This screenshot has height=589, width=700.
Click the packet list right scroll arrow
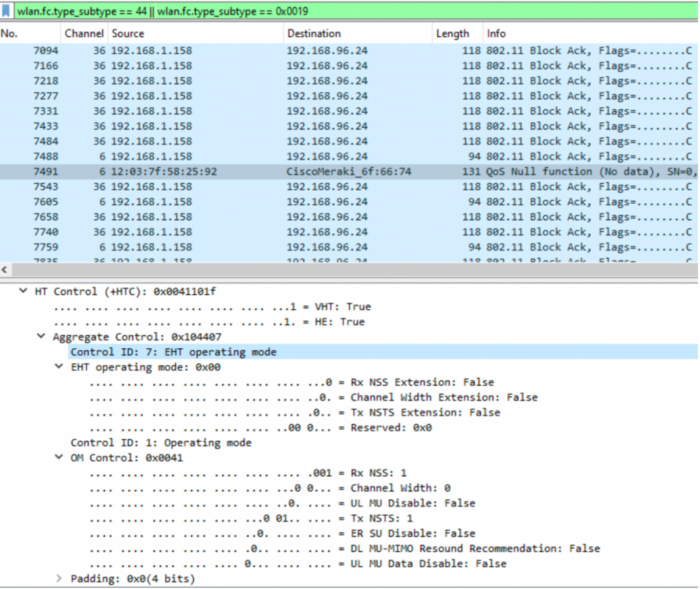click(x=693, y=270)
